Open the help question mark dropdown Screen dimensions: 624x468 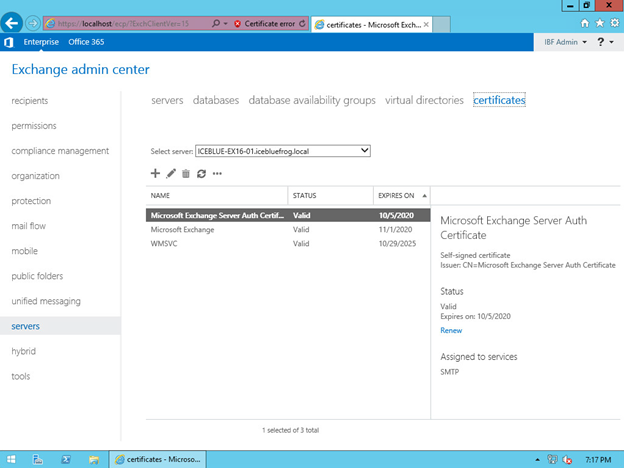click(605, 42)
